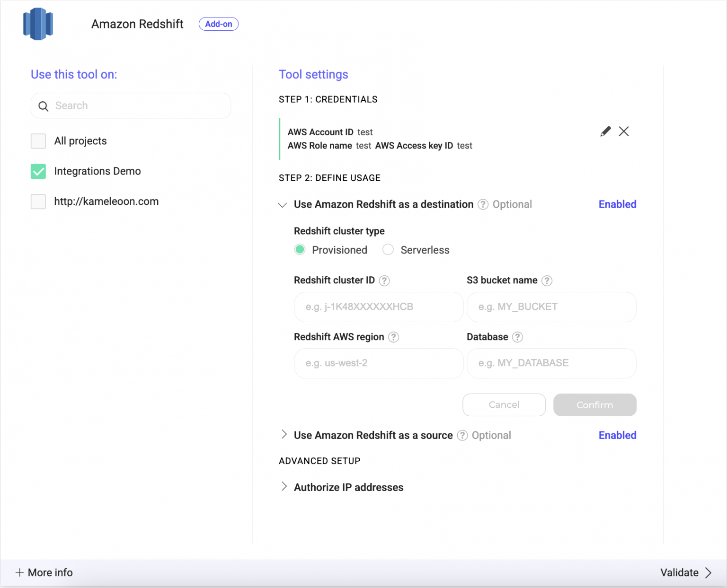The height and width of the screenshot is (588, 727).
Task: Click help icon next to S3 bucket name
Action: (x=547, y=281)
